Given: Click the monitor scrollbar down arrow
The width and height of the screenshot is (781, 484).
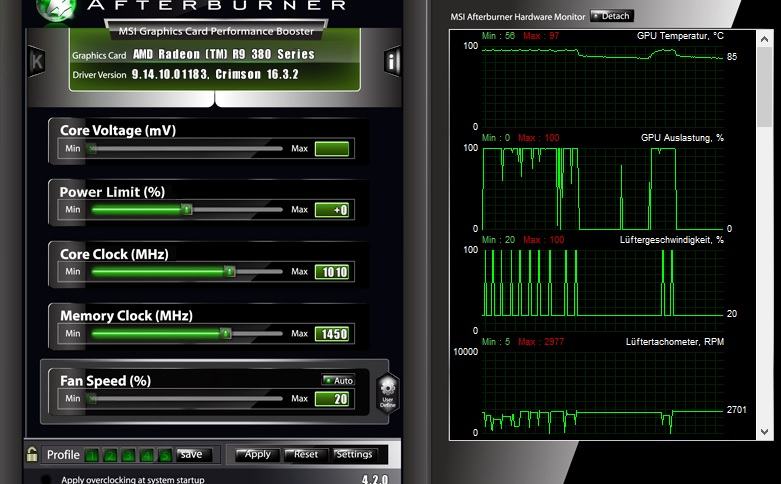Looking at the screenshot, I should pos(765,432).
